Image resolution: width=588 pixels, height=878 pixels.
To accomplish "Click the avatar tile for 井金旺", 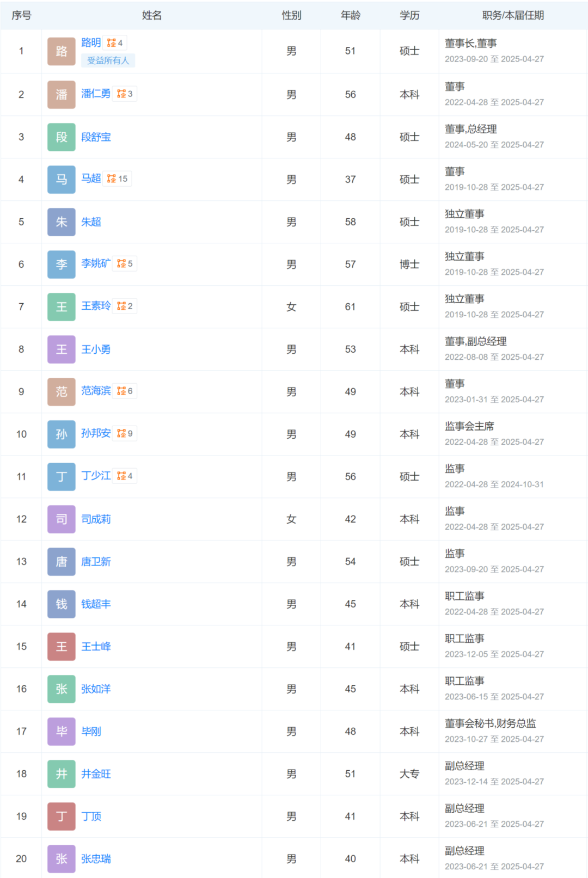I will (62, 774).
